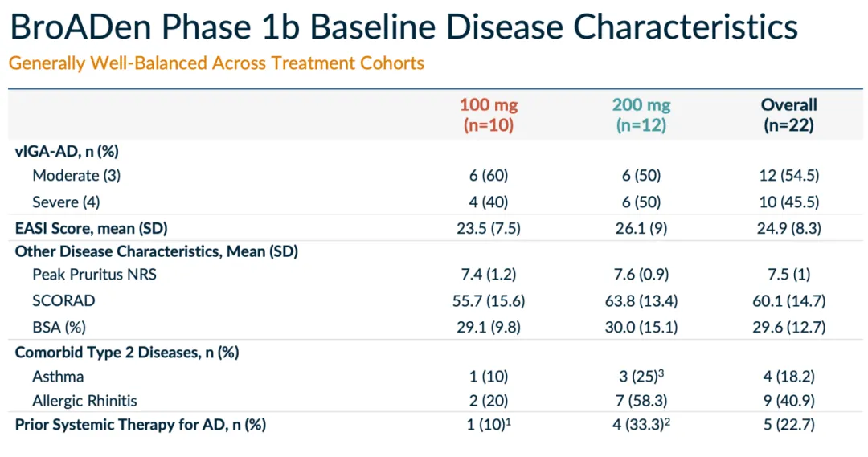Click the Allergic Rhinitis row label
868x457 pixels.
click(84, 400)
